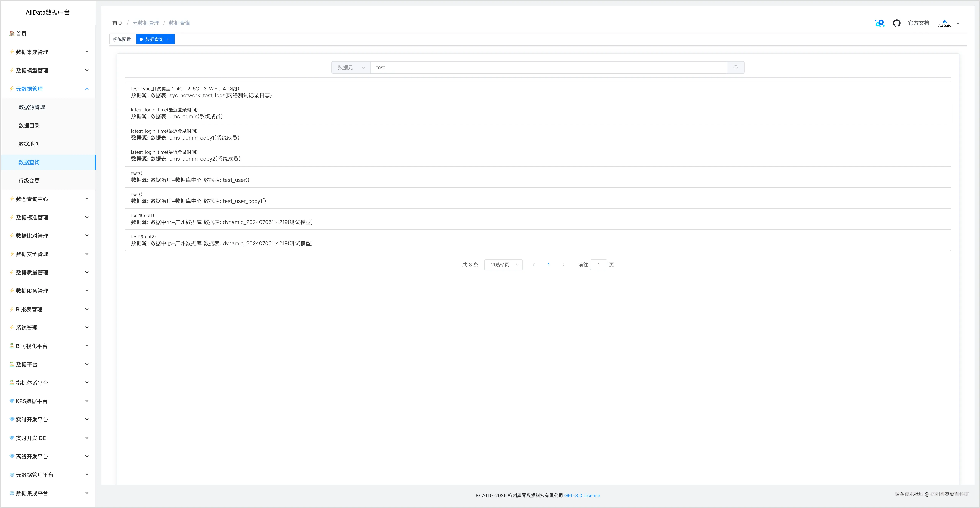
Task: Click the go-to page number input box
Action: (598, 265)
